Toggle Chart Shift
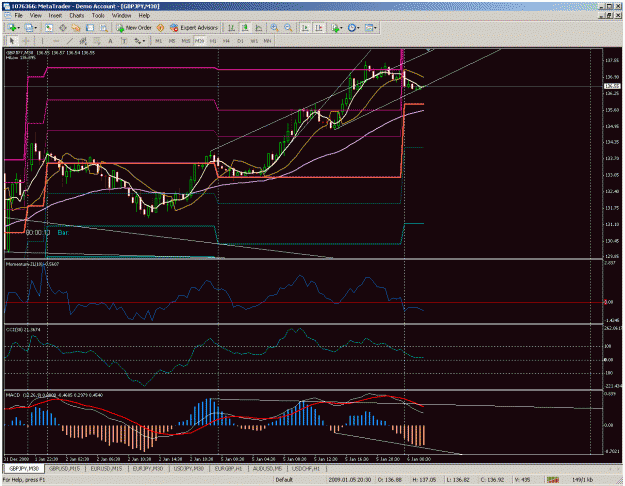 pyautogui.click(x=319, y=28)
